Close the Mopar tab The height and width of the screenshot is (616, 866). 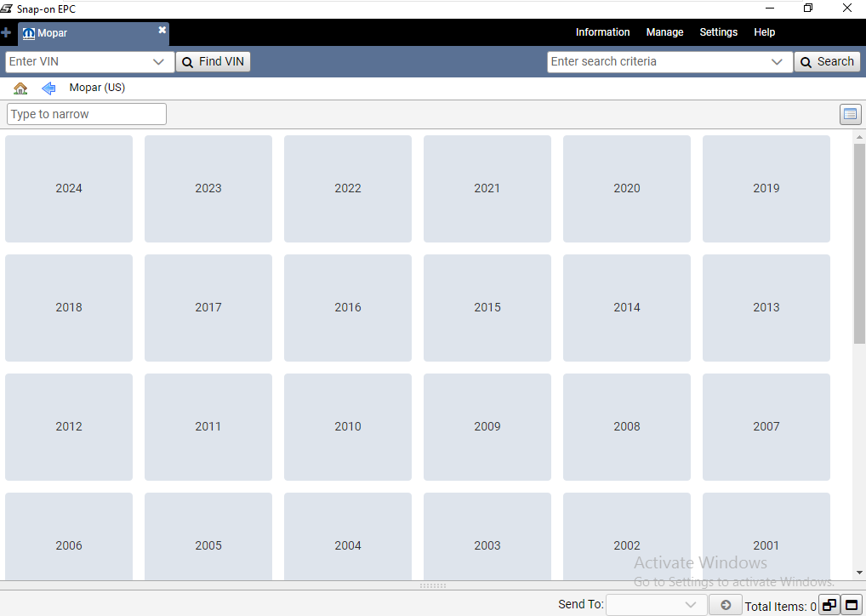(162, 31)
